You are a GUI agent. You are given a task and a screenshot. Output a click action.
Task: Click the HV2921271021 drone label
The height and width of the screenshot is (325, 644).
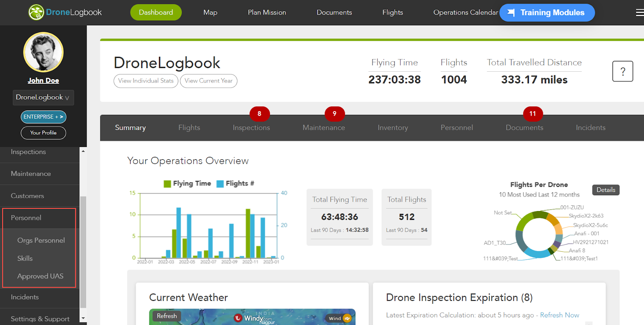pos(591,242)
